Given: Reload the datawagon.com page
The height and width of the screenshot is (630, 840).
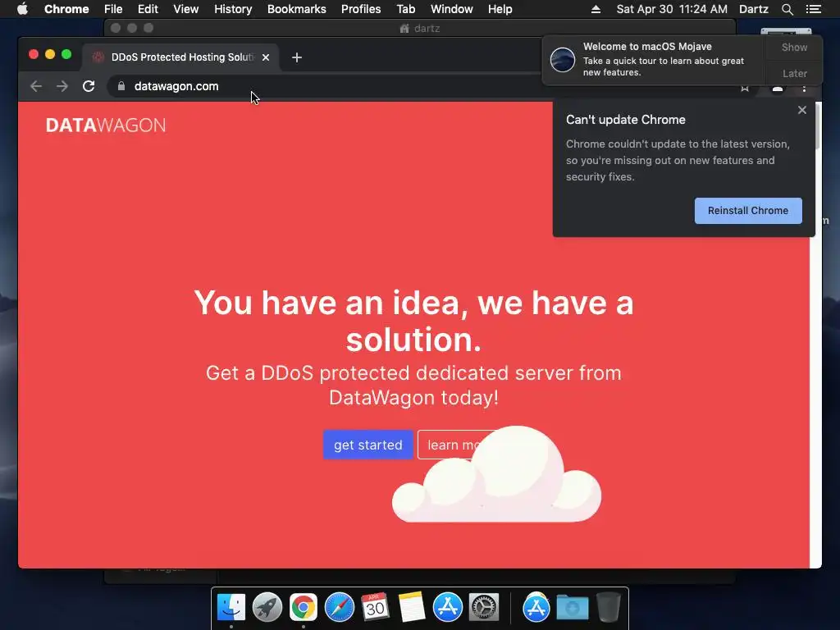Looking at the screenshot, I should click(89, 86).
